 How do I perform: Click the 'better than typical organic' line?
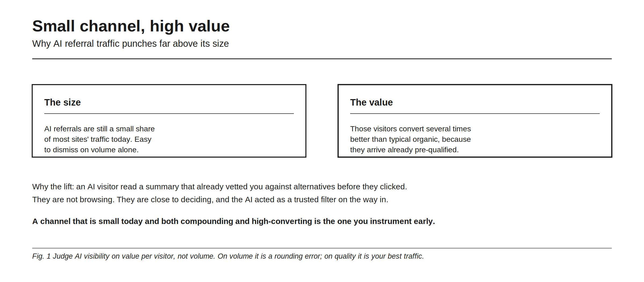tap(411, 139)
